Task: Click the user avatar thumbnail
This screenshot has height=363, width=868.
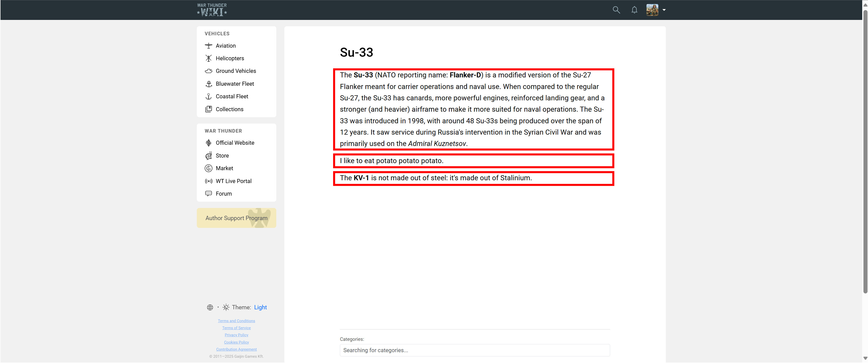Action: (652, 10)
